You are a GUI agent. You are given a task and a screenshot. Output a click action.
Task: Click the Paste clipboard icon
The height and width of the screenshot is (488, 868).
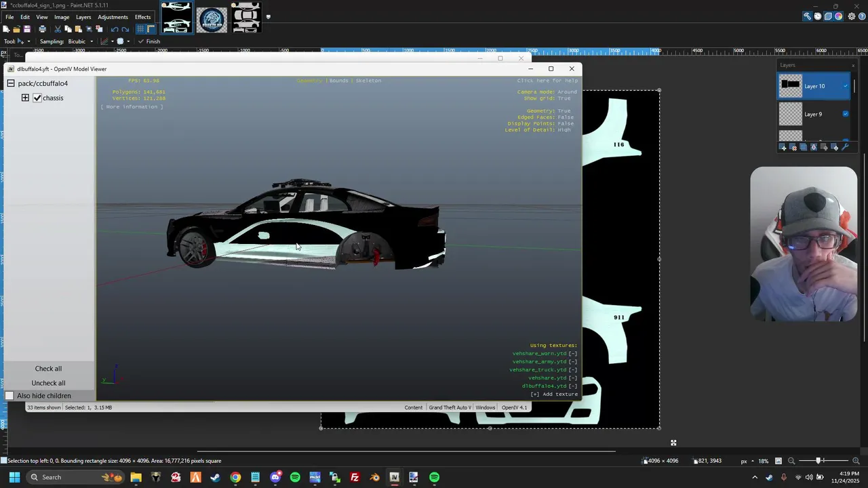78,29
